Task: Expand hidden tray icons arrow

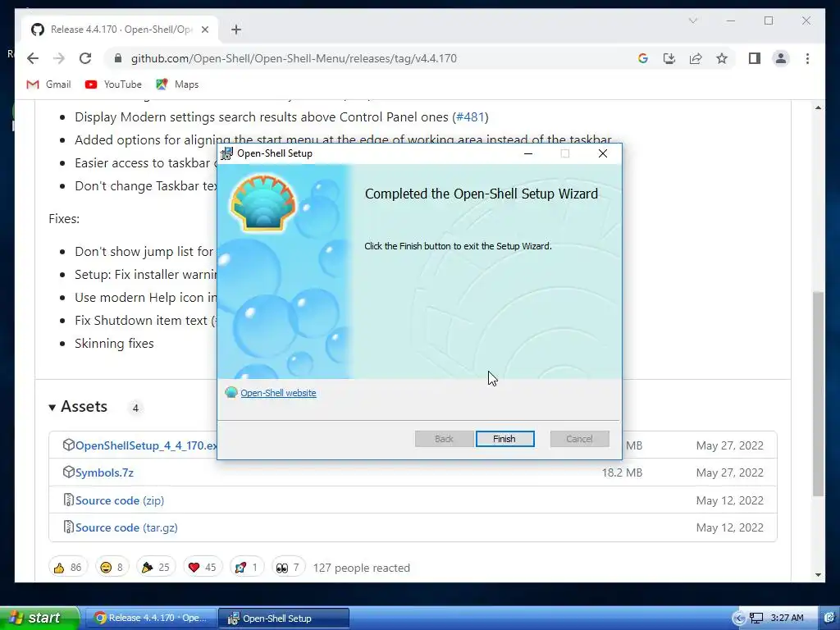Action: coord(738,619)
